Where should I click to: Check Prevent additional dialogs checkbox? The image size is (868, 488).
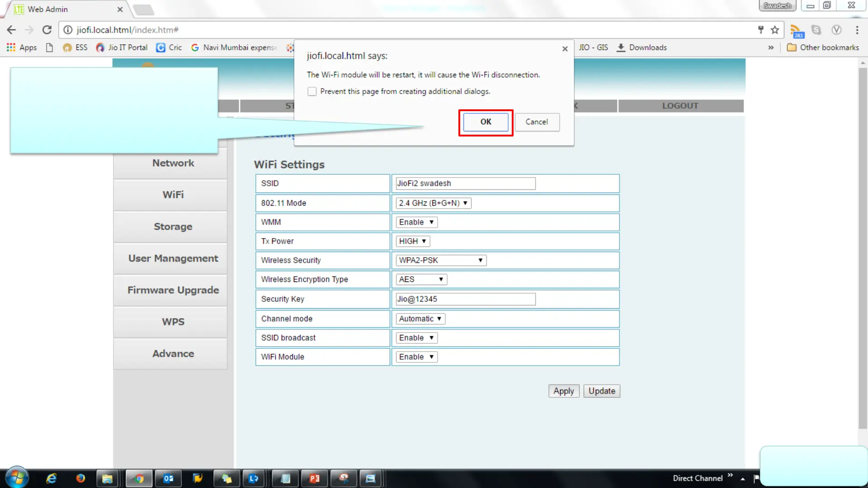(x=312, y=91)
